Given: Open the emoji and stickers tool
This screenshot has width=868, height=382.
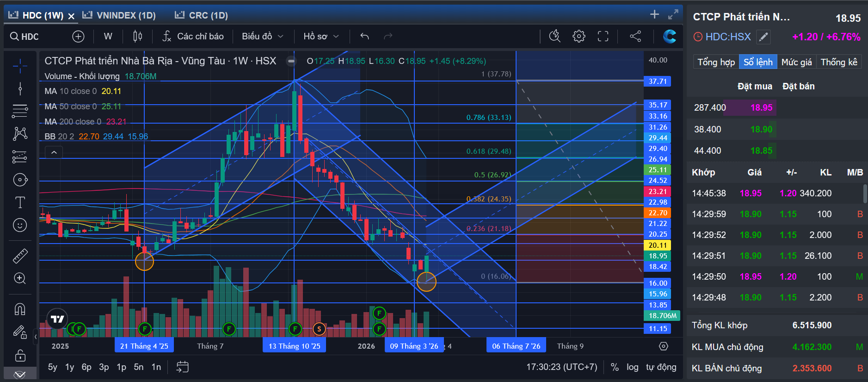Looking at the screenshot, I should coord(20,225).
